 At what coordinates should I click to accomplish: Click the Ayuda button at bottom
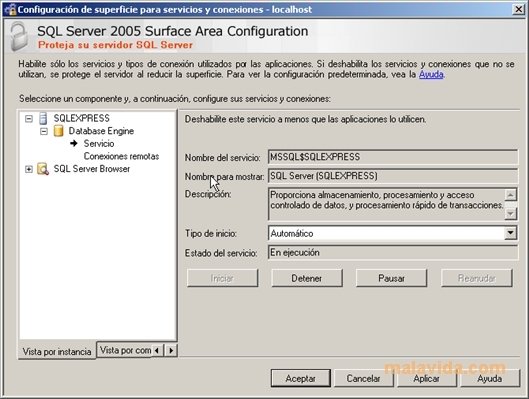point(490,378)
